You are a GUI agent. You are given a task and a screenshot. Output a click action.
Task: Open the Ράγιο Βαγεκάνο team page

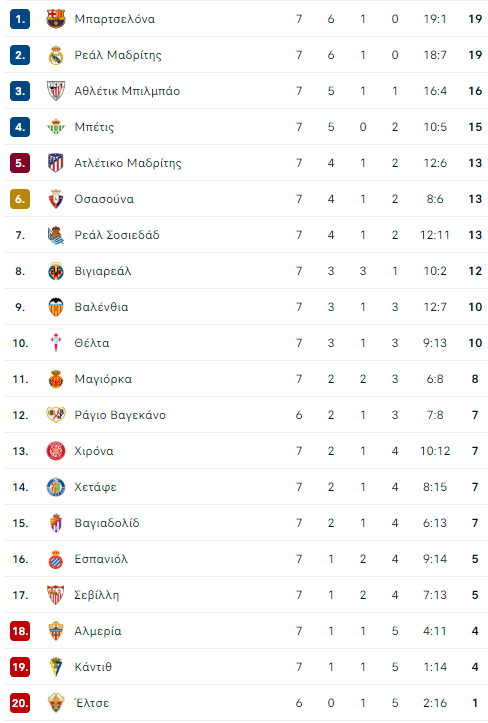(120, 415)
